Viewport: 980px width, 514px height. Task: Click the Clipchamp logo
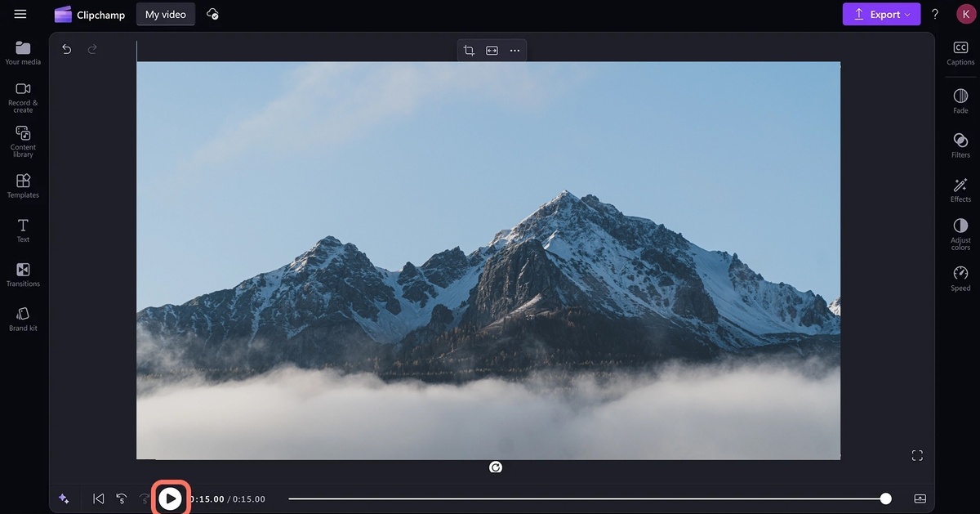pos(89,15)
